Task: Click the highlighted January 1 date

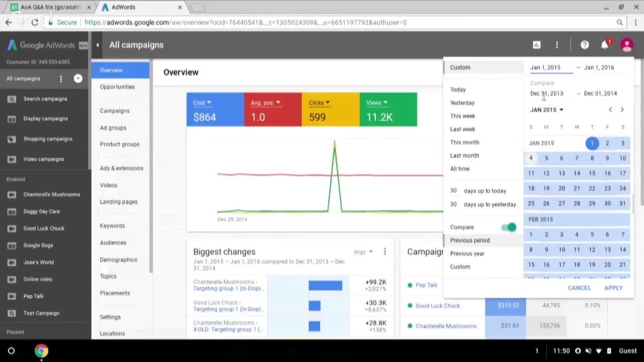Action: click(592, 144)
